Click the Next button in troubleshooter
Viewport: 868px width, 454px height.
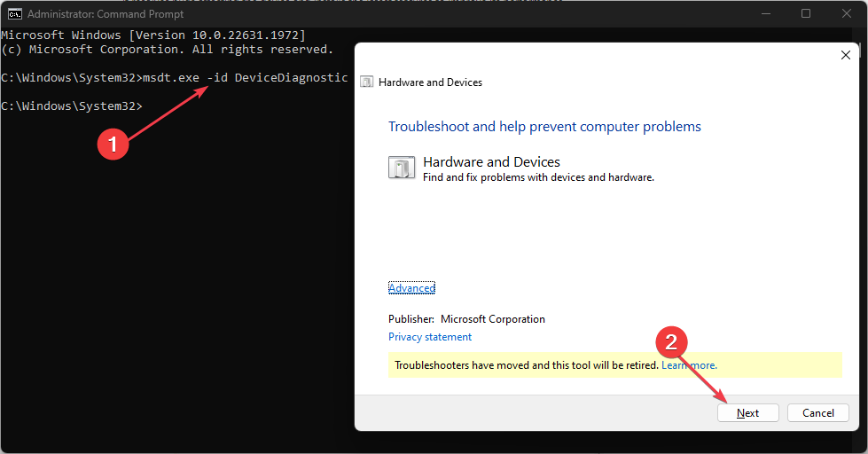(x=748, y=413)
